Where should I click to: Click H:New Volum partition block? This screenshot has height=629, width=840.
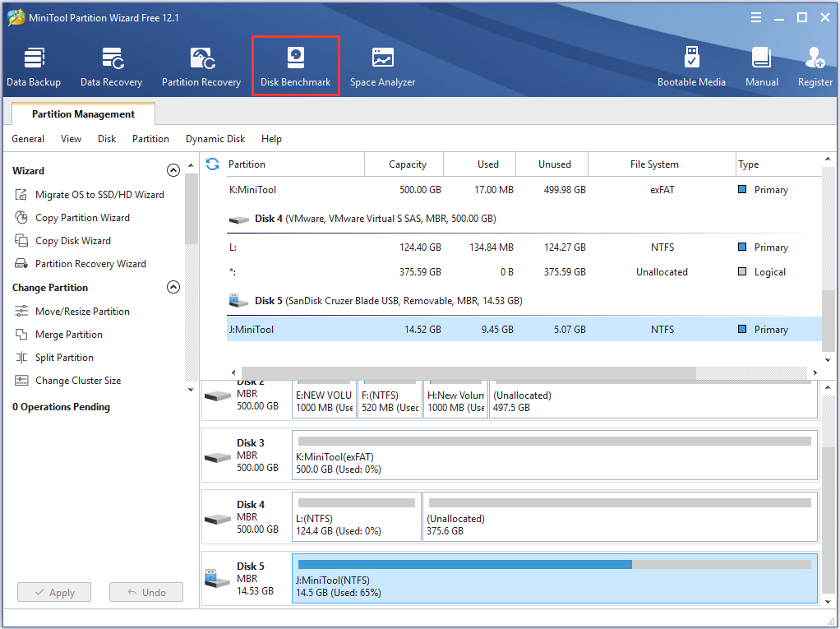455,400
